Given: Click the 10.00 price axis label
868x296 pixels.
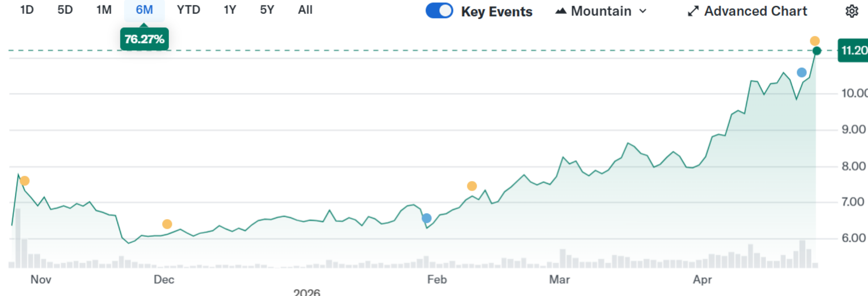Looking at the screenshot, I should (x=854, y=93).
